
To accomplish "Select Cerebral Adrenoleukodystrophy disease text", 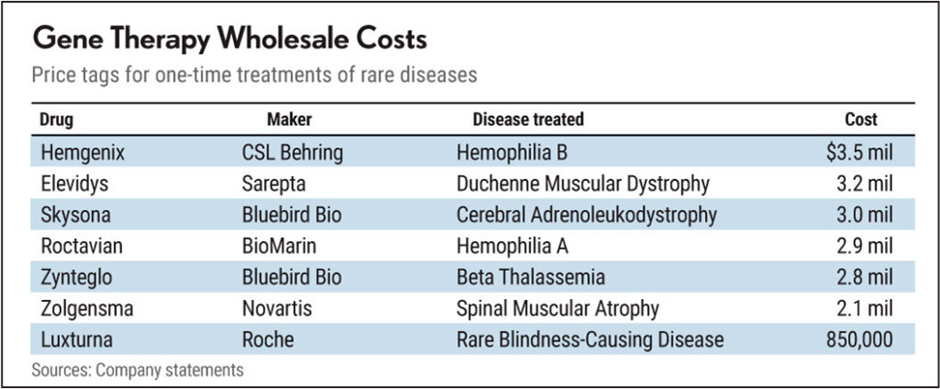I will point(586,216).
